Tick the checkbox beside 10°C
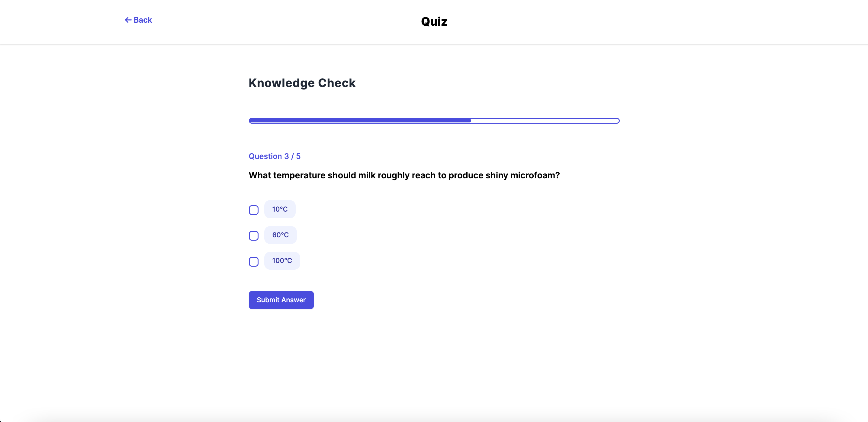 (254, 210)
